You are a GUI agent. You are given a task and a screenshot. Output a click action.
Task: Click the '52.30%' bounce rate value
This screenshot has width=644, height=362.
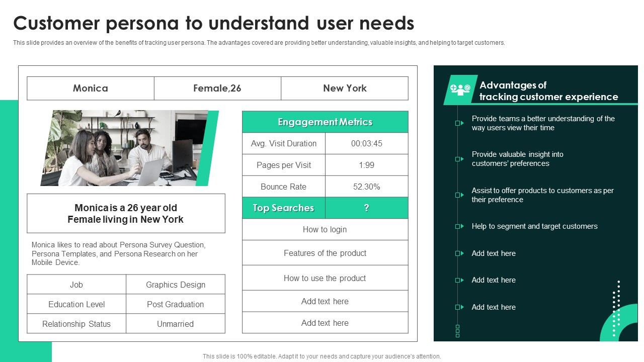[x=367, y=187]
